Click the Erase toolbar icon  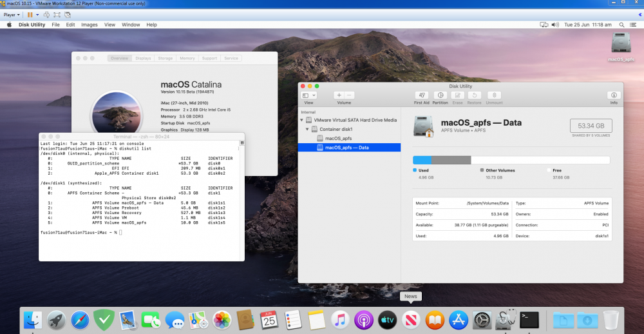pyautogui.click(x=457, y=95)
